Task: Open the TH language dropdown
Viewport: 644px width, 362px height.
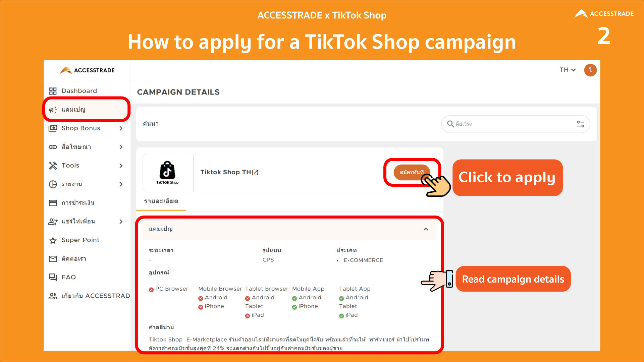Action: pos(568,70)
